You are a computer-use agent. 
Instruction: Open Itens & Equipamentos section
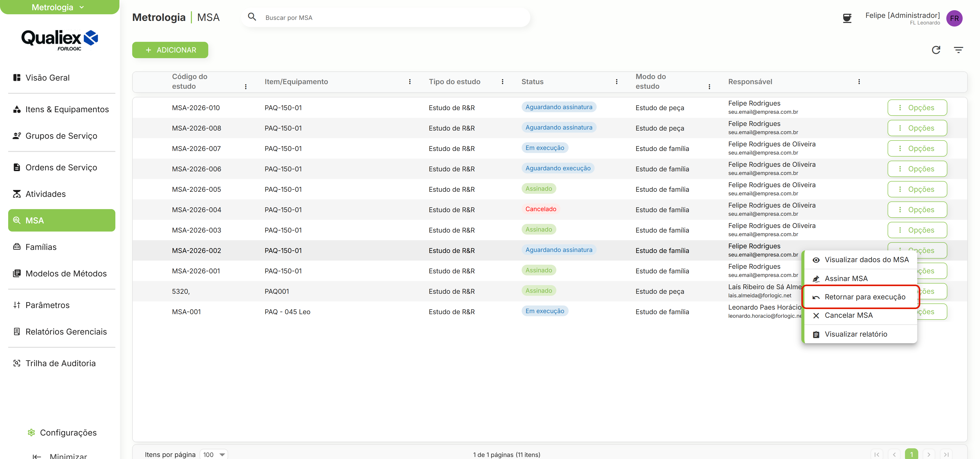62,109
